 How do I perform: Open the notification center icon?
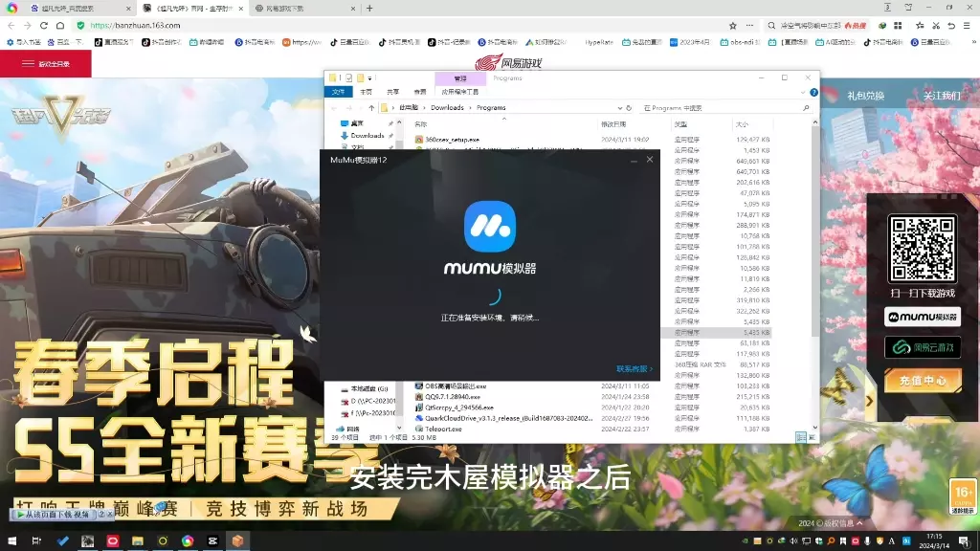965,541
